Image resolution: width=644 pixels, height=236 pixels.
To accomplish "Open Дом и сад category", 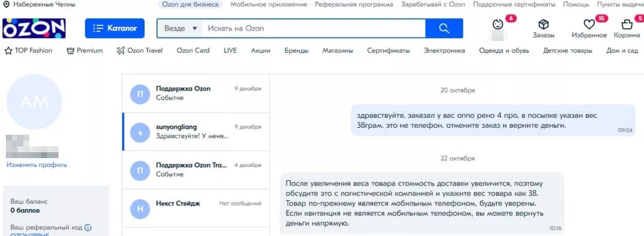I will coord(622,50).
